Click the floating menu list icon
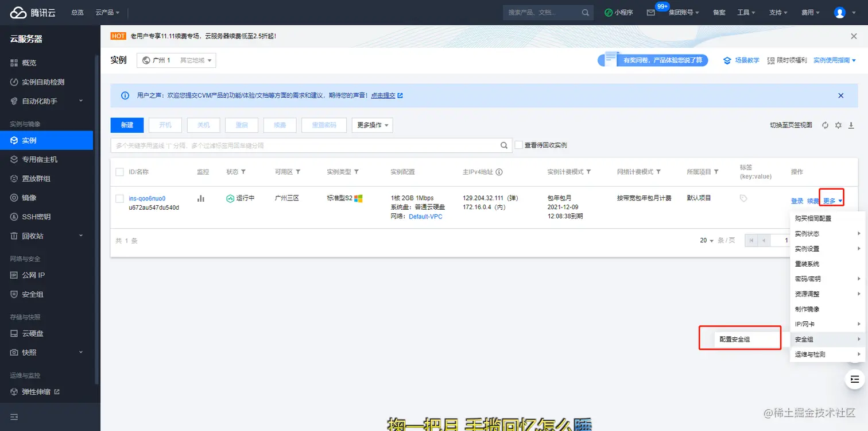The width and height of the screenshot is (868, 431). click(855, 379)
